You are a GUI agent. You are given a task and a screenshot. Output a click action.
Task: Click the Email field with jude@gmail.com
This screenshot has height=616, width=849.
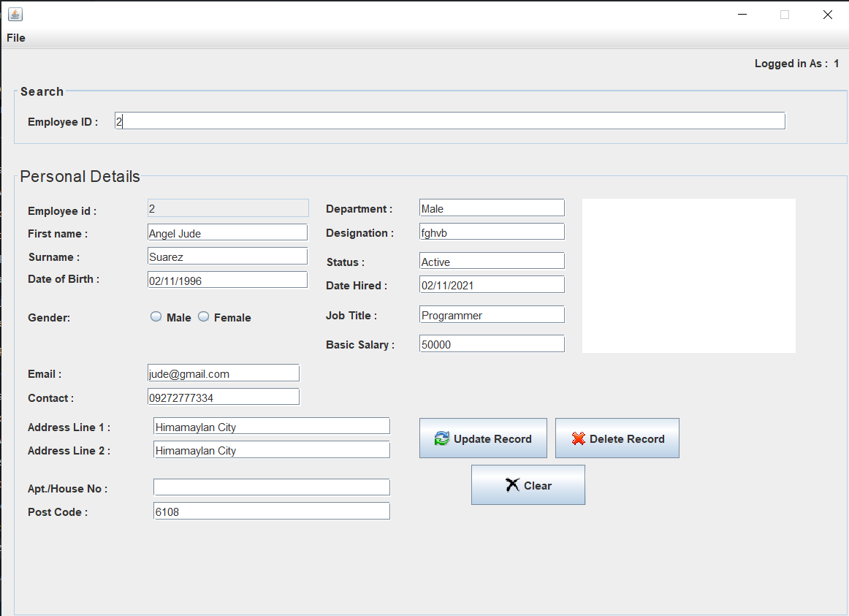[x=223, y=373]
